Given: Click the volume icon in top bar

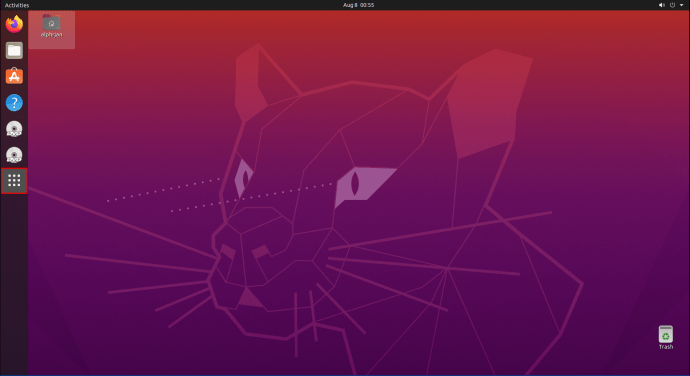Looking at the screenshot, I should [661, 5].
